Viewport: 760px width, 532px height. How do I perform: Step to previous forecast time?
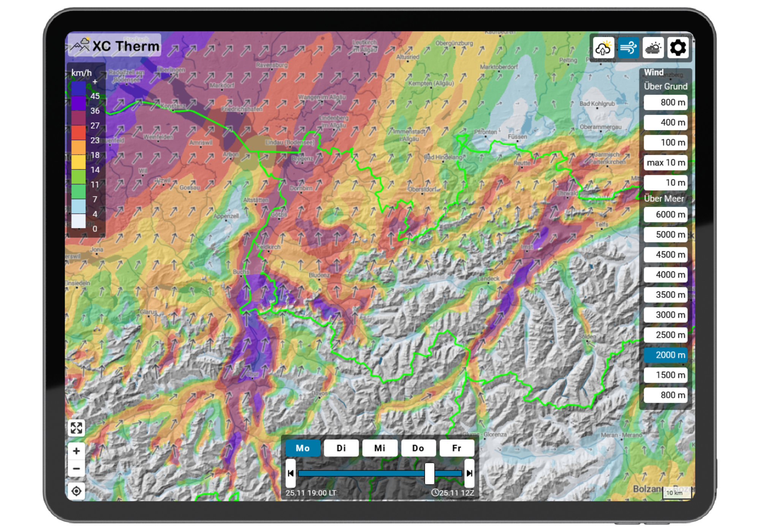click(291, 473)
